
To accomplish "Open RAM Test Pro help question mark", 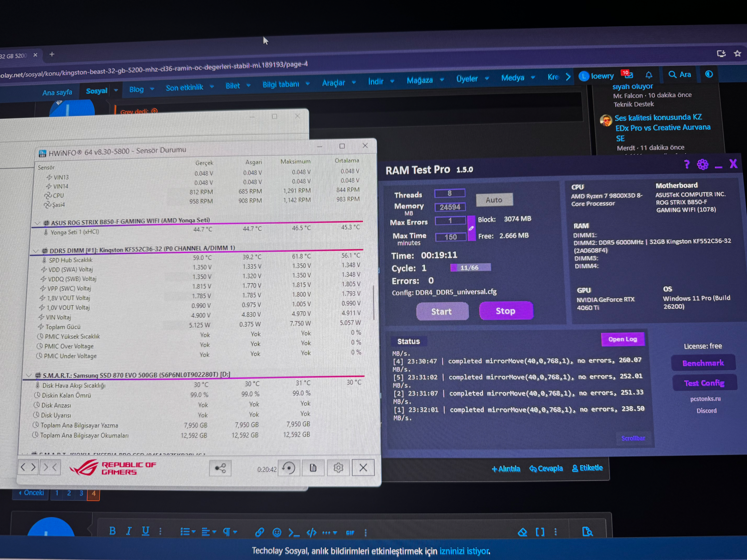I will click(x=687, y=164).
